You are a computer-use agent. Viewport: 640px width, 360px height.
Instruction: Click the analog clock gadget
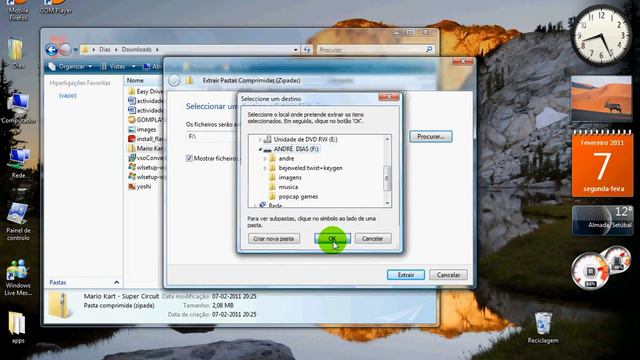tap(601, 36)
